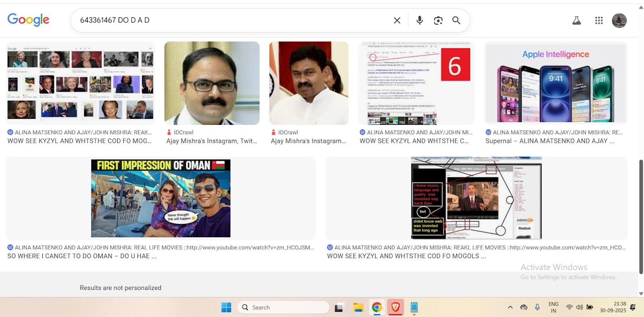Click the Windows taskbar Search box
This screenshot has height=317, width=644.
(x=283, y=307)
